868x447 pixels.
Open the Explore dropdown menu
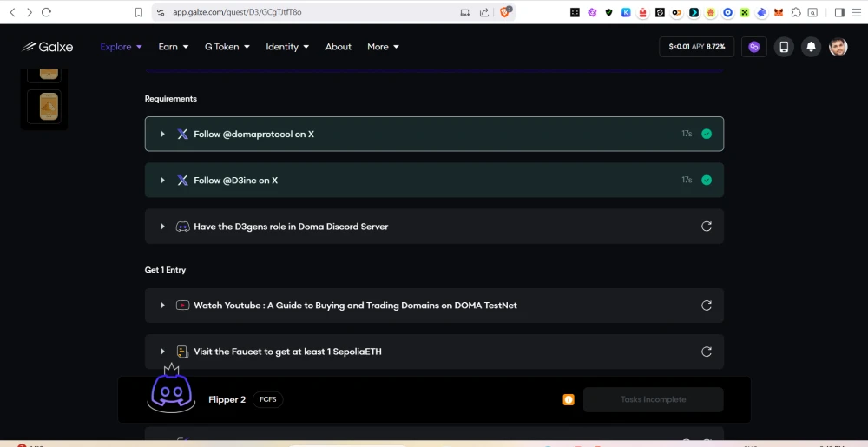pyautogui.click(x=121, y=47)
